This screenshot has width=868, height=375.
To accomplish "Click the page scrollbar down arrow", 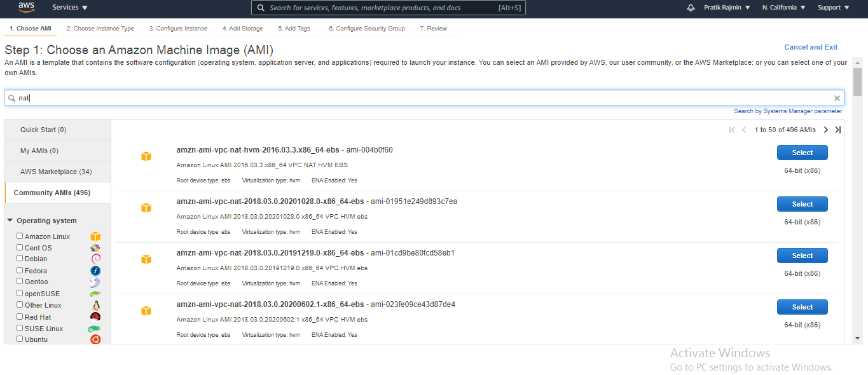I will [x=857, y=338].
